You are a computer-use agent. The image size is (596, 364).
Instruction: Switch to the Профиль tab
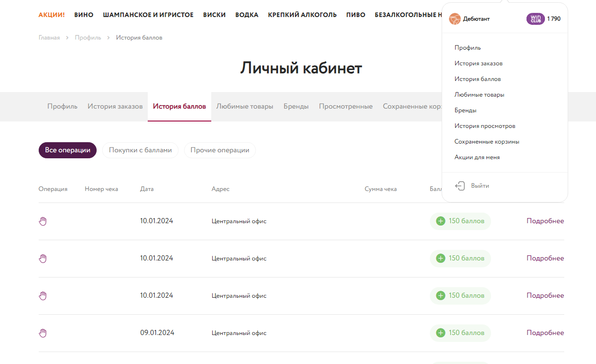click(63, 106)
